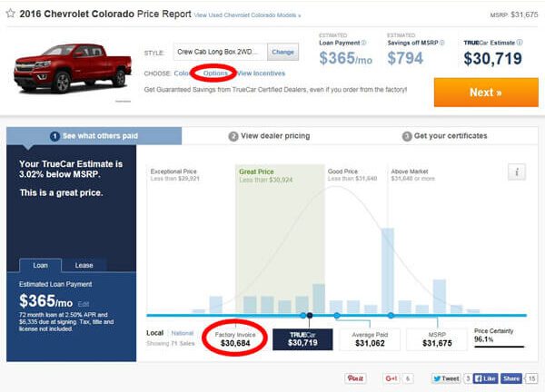This screenshot has width=545, height=392.
Task: Click the Crew Cab Long Box style field
Action: (221, 52)
